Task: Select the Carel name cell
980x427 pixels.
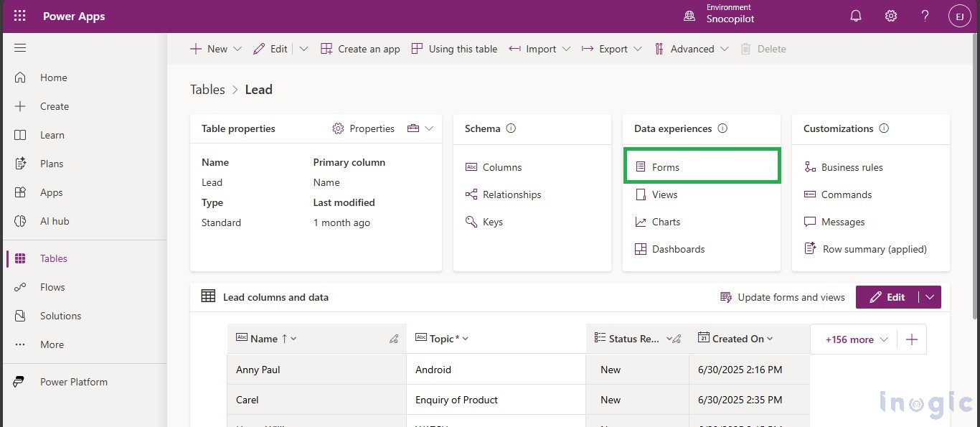Action: pyautogui.click(x=316, y=400)
